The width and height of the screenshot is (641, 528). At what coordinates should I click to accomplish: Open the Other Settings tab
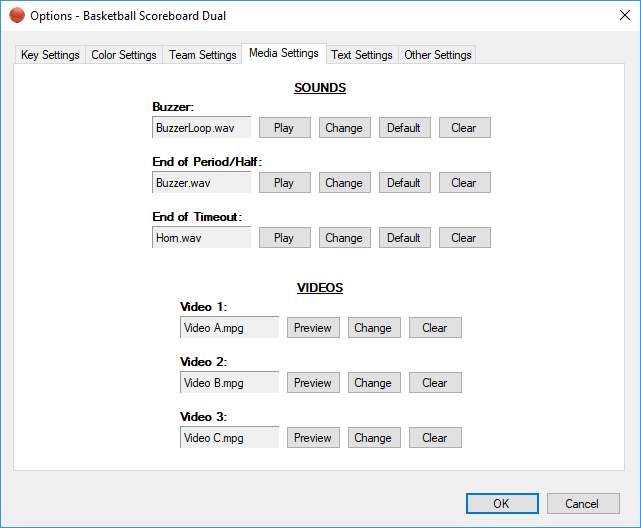coord(438,55)
